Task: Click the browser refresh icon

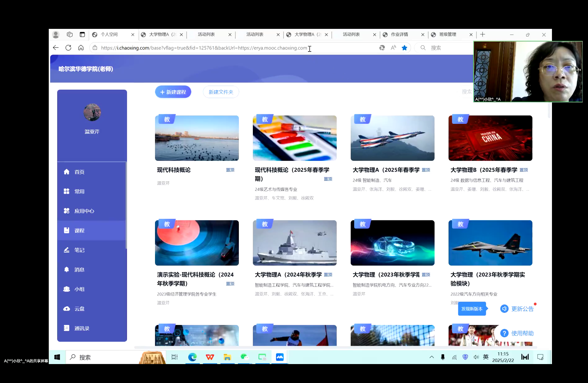Action: 68,48
